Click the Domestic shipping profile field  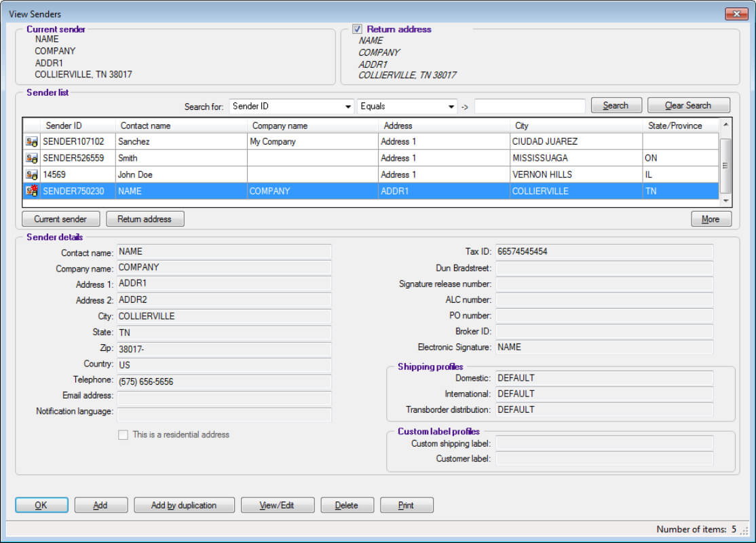tap(604, 378)
